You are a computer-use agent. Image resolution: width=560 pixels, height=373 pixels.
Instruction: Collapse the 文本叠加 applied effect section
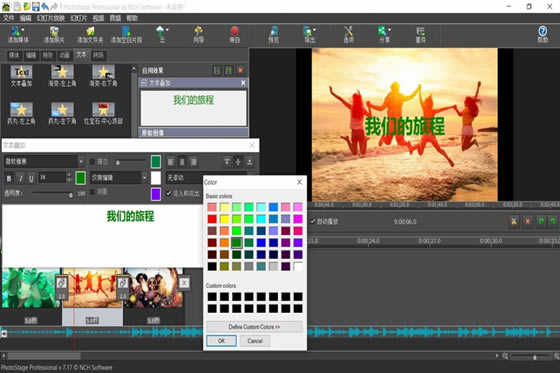point(144,83)
